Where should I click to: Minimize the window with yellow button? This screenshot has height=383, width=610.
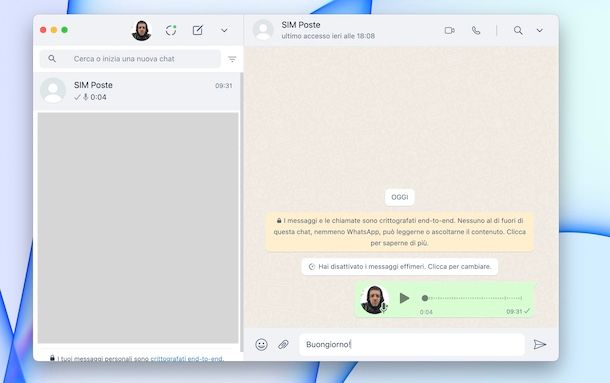[54, 30]
